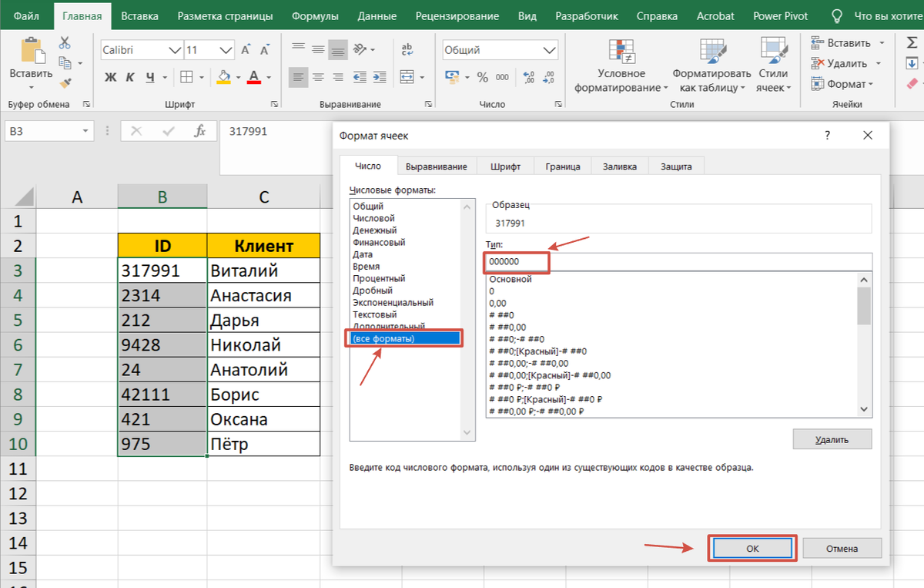Click the Cut scissors icon
The image size is (924, 588).
tap(65, 43)
